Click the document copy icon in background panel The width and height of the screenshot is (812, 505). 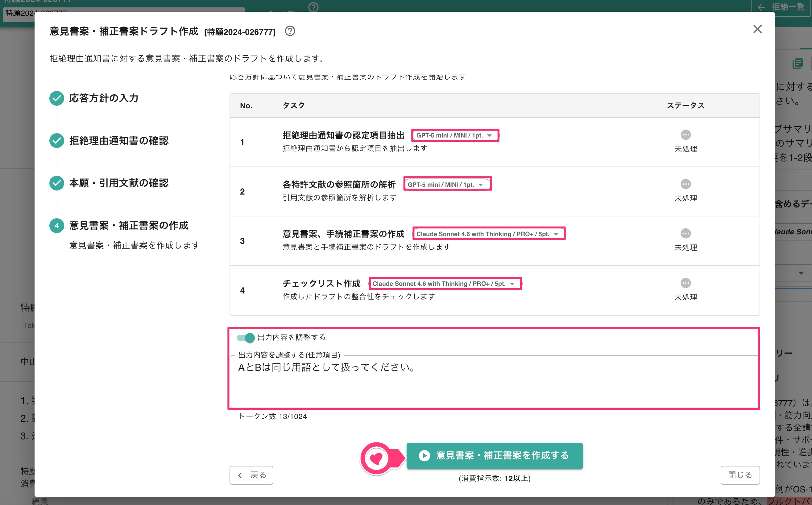point(797,63)
